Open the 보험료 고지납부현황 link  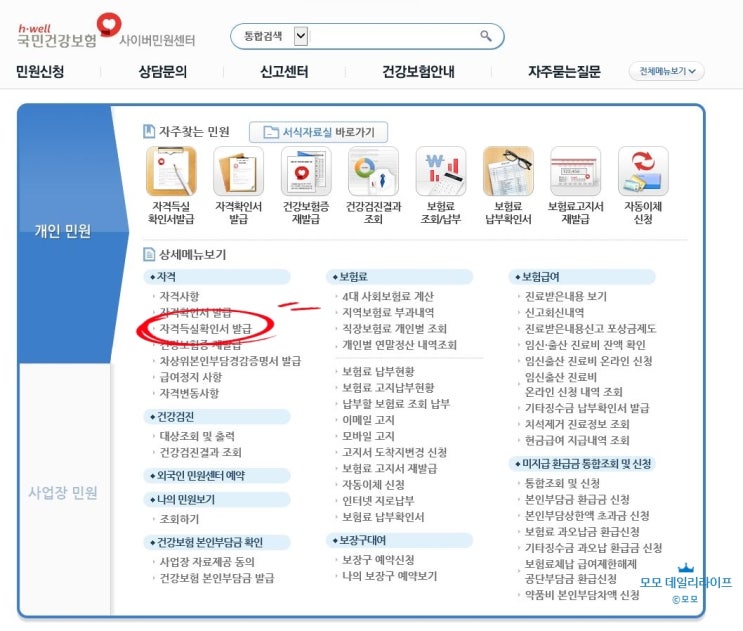tap(388, 388)
